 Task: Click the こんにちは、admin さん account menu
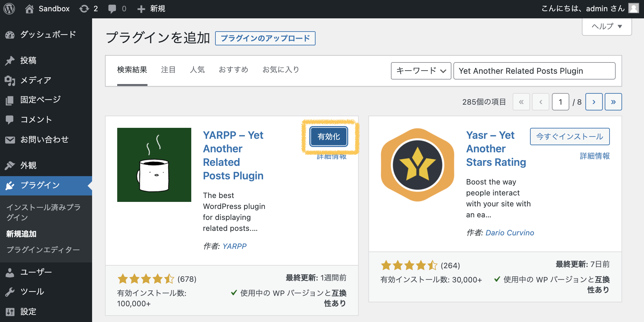pos(590,9)
